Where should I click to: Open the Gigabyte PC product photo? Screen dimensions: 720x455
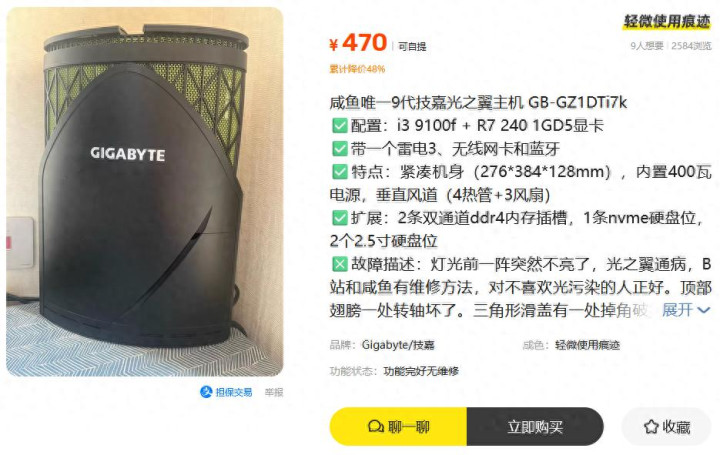pos(145,191)
